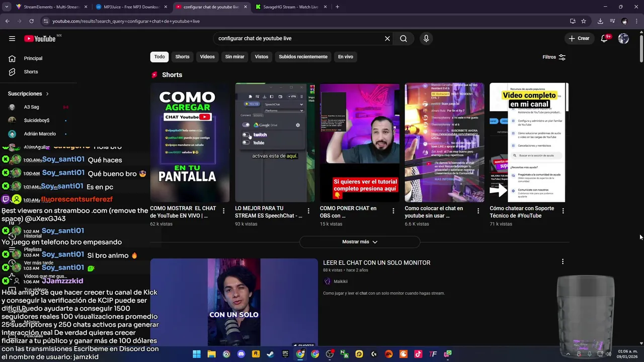The height and width of the screenshot is (362, 644).
Task: Open options for SpeechChat short
Action: (308, 211)
